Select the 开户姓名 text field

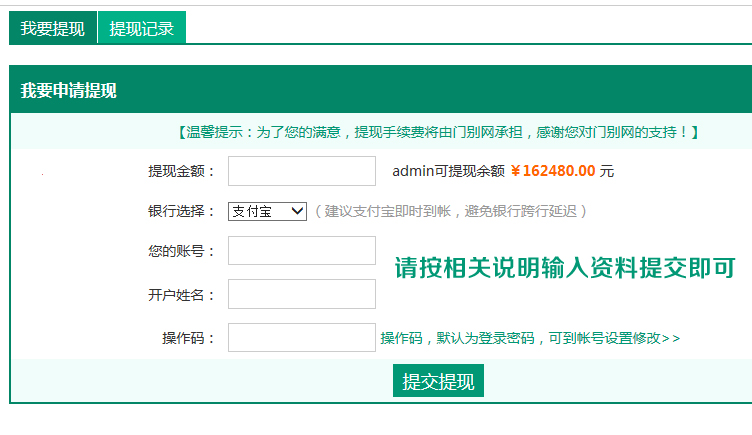(301, 294)
